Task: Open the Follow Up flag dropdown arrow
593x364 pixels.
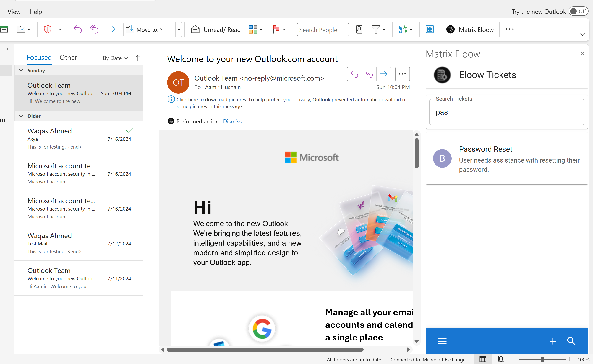Action: coord(284,29)
